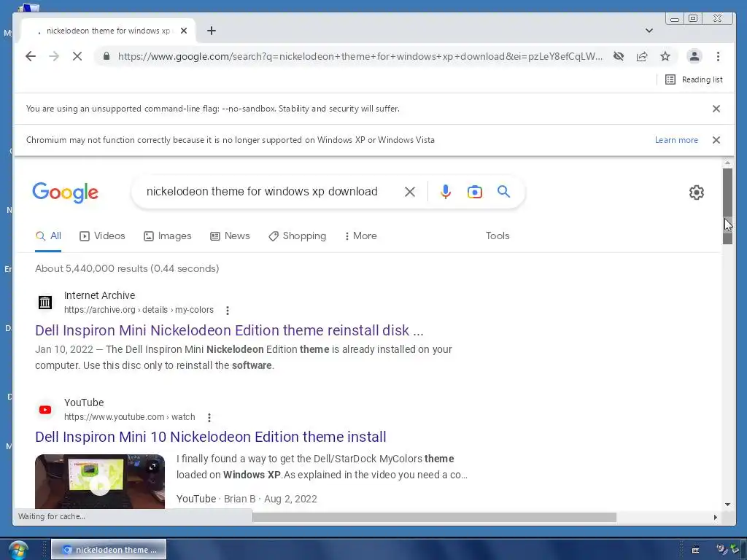The height and width of the screenshot is (560, 747).
Task: Click the scrollbar up arrow
Action: click(x=727, y=163)
